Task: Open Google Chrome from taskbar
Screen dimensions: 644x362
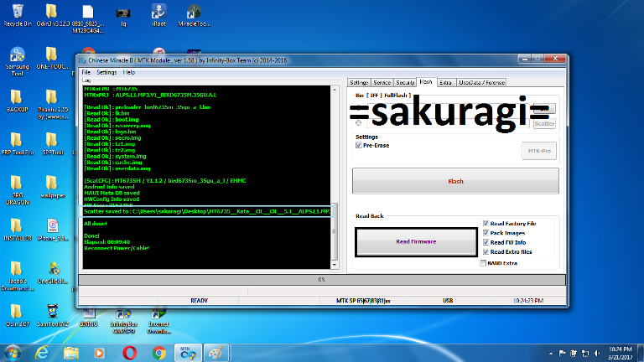Action: pyautogui.click(x=159, y=353)
